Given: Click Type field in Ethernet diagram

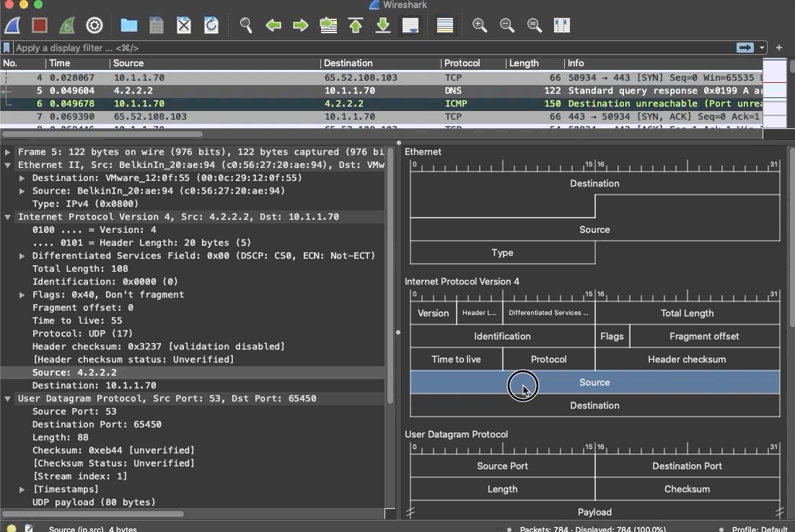Looking at the screenshot, I should tap(502, 252).
